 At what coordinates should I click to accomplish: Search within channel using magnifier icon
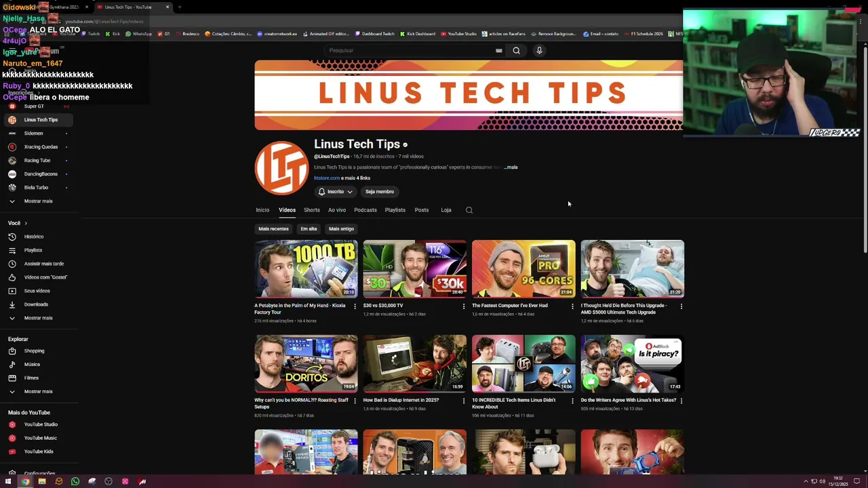469,210
